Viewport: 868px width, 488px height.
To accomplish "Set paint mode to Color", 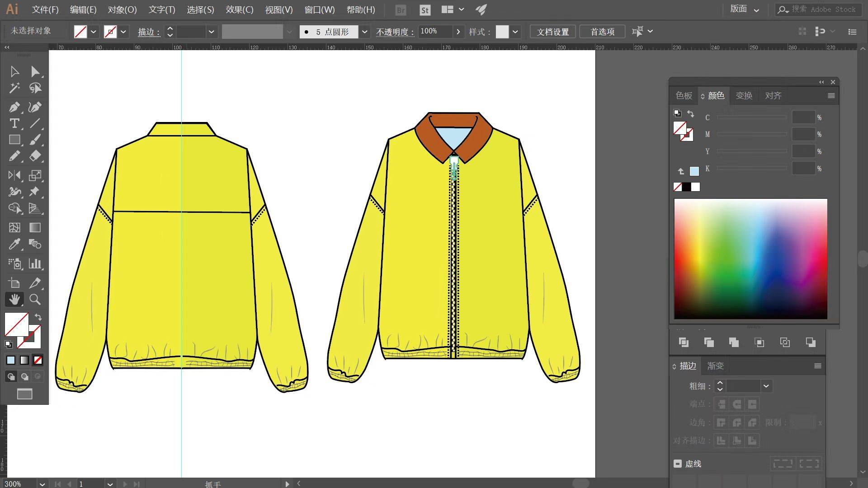I will point(11,360).
